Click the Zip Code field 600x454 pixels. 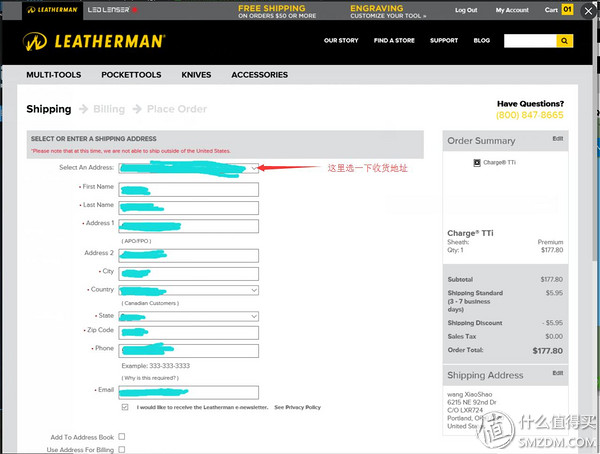(189, 333)
